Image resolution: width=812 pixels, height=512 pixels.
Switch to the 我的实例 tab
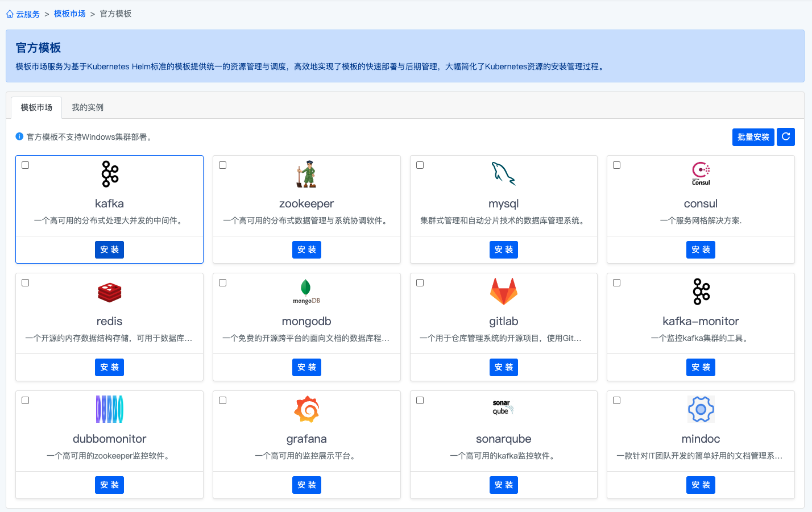tap(88, 107)
